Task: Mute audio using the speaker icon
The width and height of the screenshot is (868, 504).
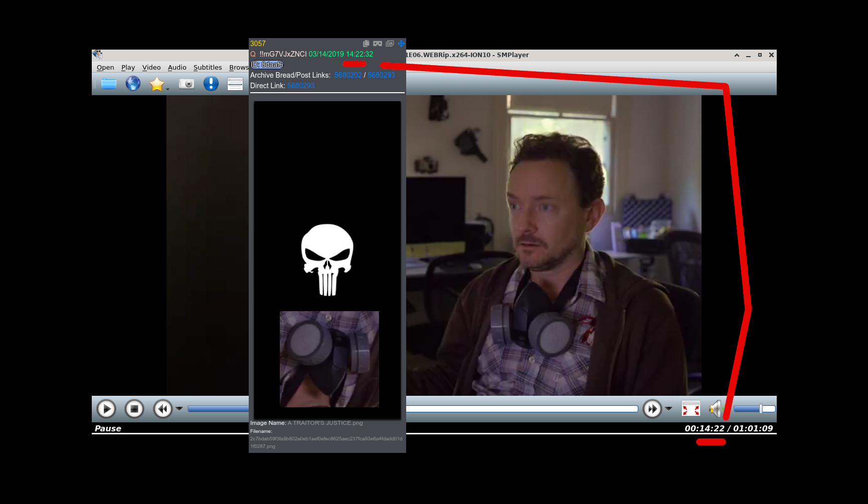Action: coord(715,409)
